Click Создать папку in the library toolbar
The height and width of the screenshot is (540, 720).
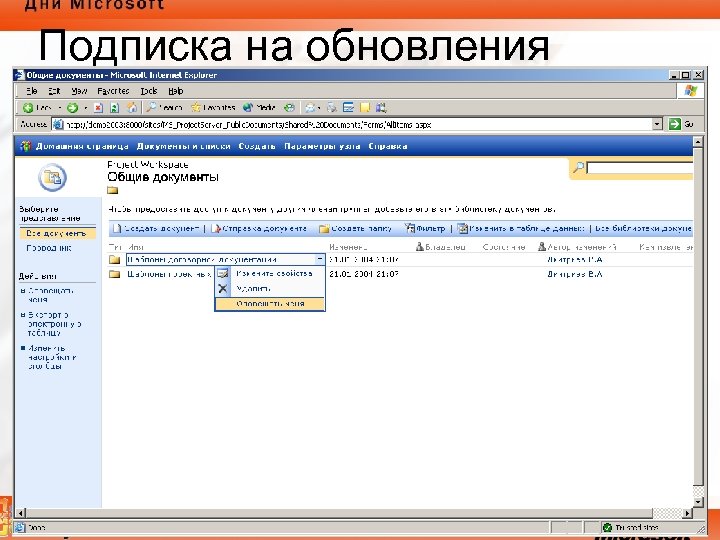356,228
